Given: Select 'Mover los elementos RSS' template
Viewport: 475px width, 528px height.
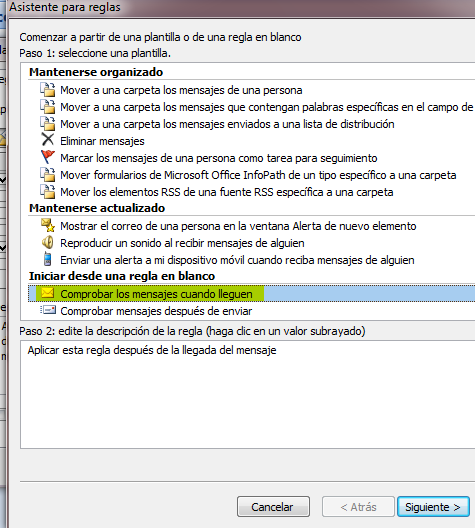Looking at the screenshot, I should coord(227,192).
